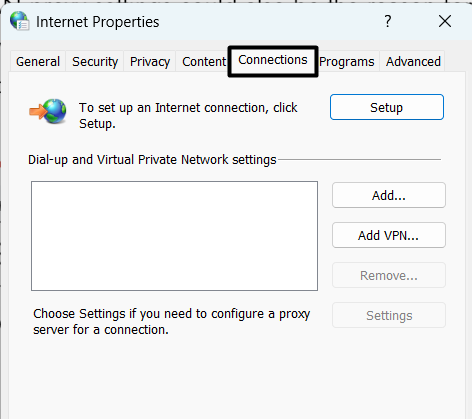Click the Setup button
The height and width of the screenshot is (419, 472).
tap(387, 107)
